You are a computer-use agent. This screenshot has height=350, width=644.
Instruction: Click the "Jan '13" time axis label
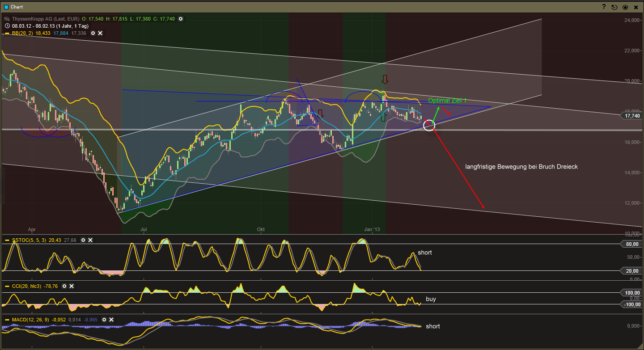pos(372,230)
